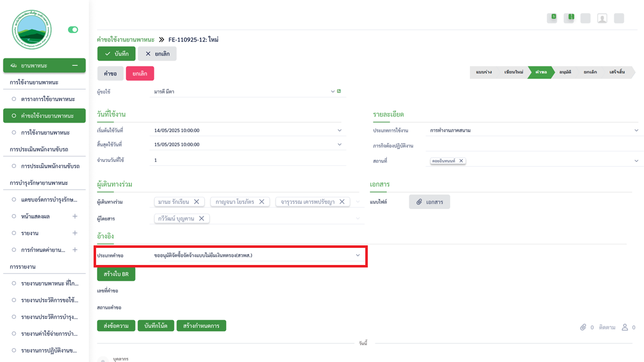The image size is (644, 362).
Task: Open the ประเภทการใช้งาน dropdown
Action: point(636,130)
